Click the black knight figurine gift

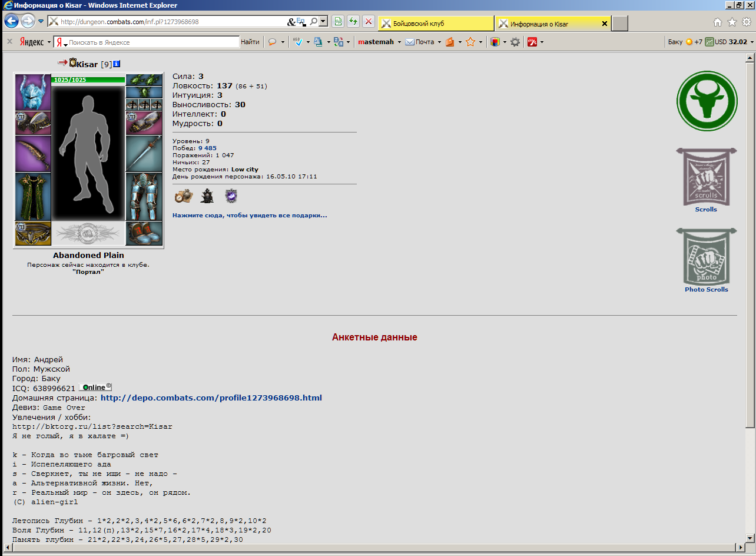[x=207, y=196]
